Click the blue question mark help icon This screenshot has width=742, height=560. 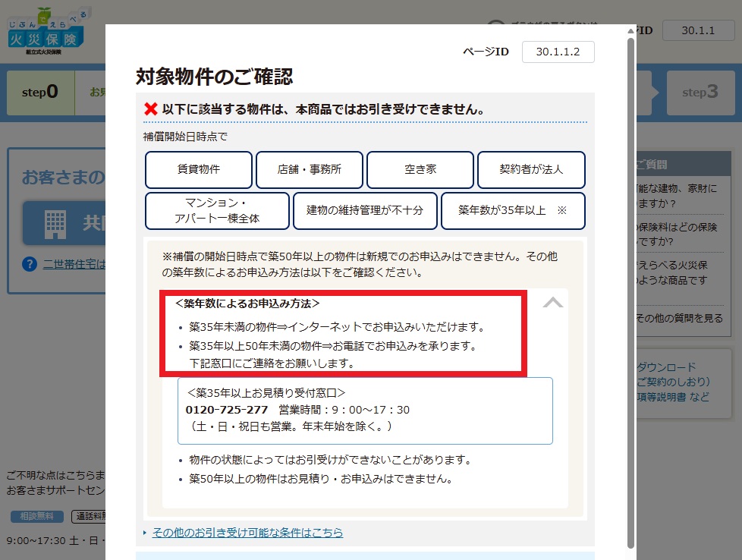(30, 264)
